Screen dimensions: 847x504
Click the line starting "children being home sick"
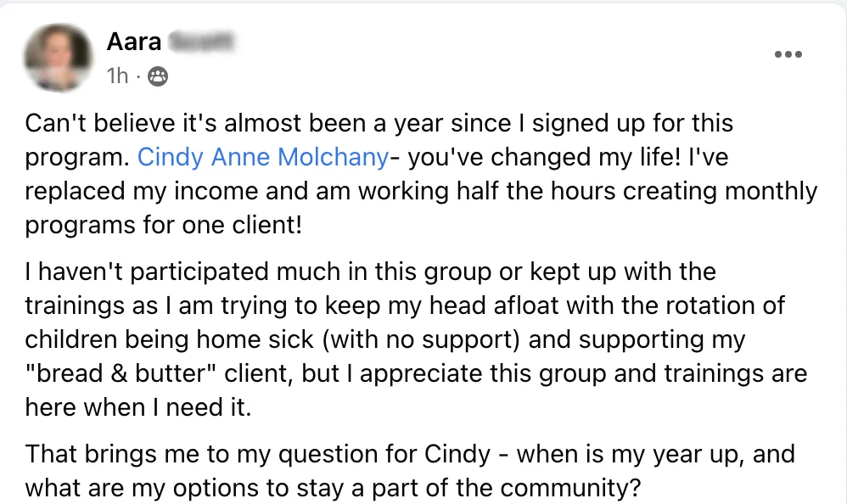pos(385,339)
